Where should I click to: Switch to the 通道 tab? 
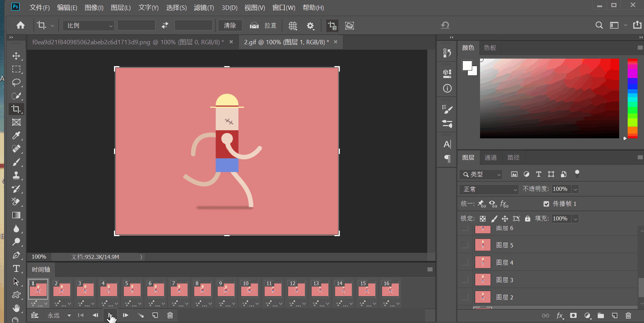(491, 157)
